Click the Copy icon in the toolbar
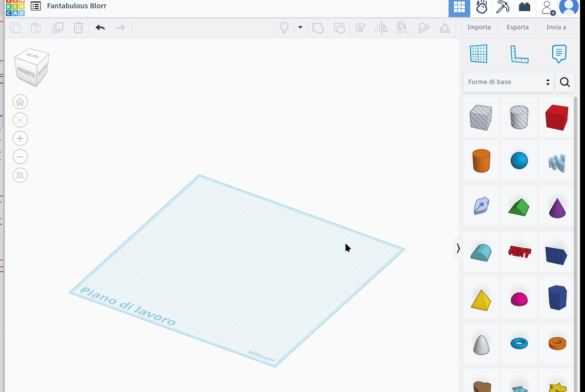Viewport: 585px width, 392px height. tap(15, 27)
